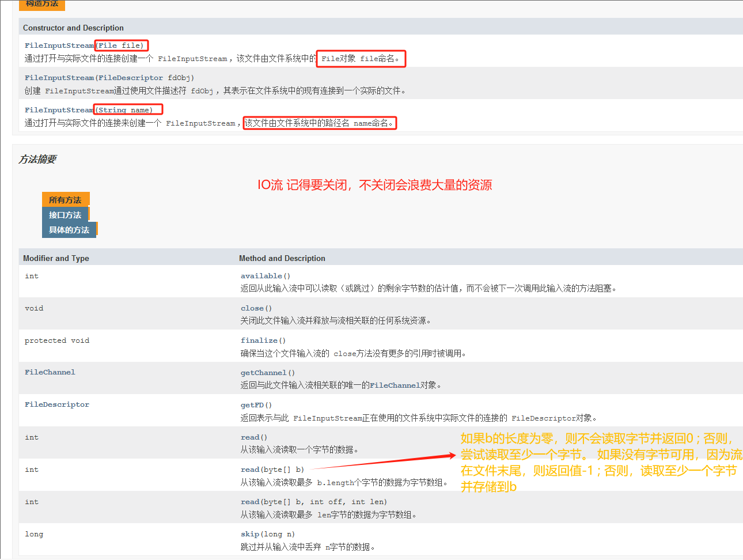Open the FileChannel return type link
Viewport: 743px width, 560px height.
(50, 372)
